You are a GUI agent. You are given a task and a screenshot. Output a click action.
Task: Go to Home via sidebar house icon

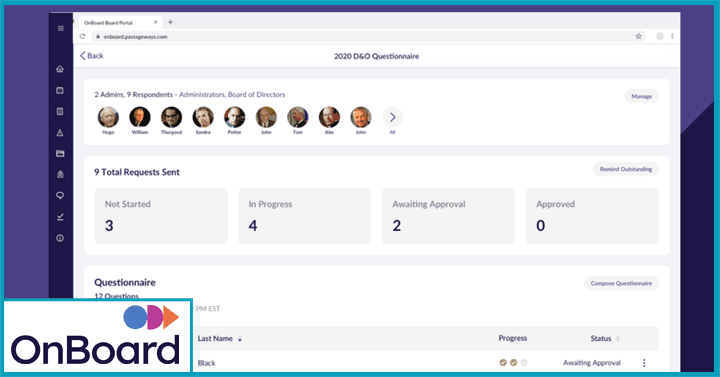(x=60, y=69)
